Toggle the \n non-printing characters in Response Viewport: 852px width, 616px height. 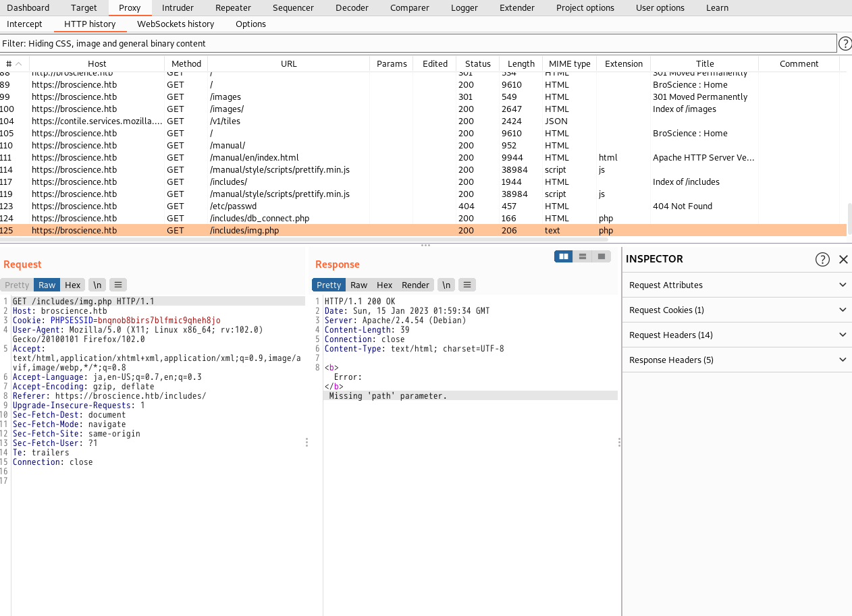446,285
